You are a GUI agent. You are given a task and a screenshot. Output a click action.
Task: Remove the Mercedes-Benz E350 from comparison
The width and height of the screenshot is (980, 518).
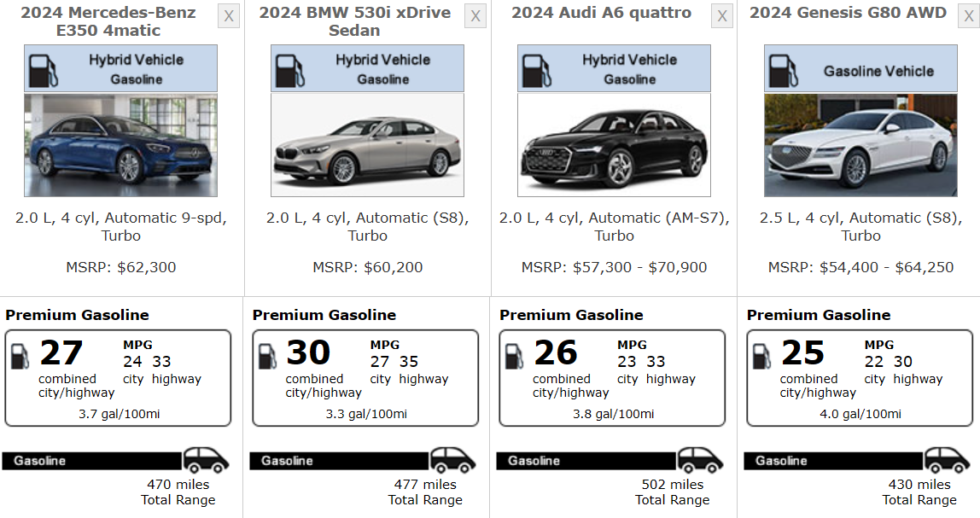point(229,16)
